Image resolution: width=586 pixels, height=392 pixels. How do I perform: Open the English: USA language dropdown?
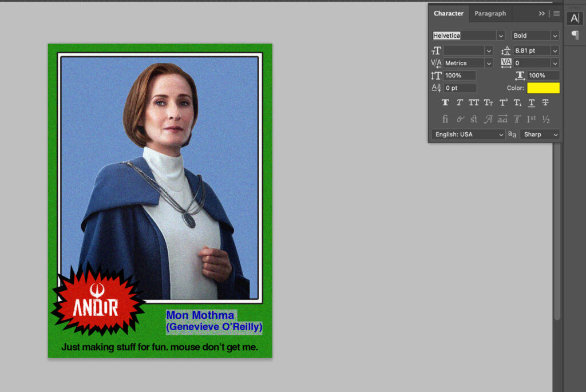point(468,134)
